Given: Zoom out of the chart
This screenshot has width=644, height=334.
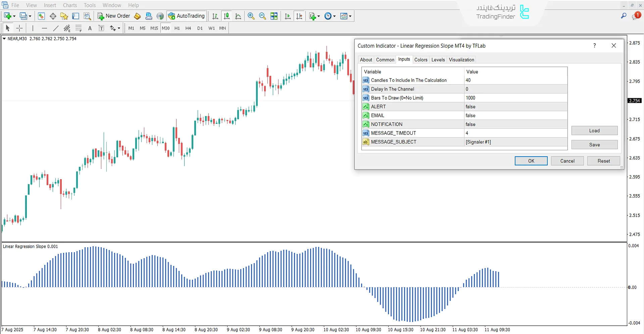Looking at the screenshot, I should click(262, 16).
